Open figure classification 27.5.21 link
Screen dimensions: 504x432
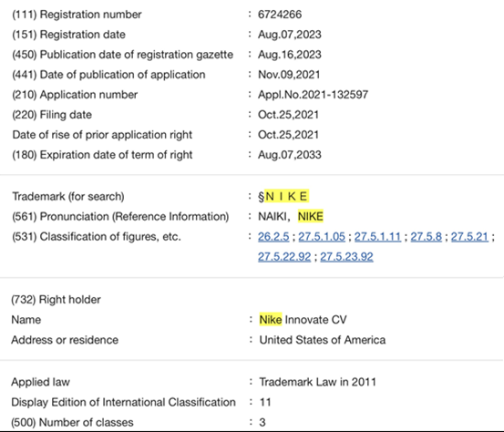pyautogui.click(x=469, y=237)
